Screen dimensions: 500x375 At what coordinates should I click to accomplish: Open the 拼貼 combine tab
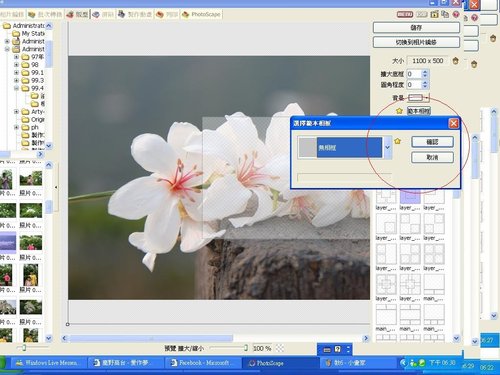pyautogui.click(x=103, y=14)
